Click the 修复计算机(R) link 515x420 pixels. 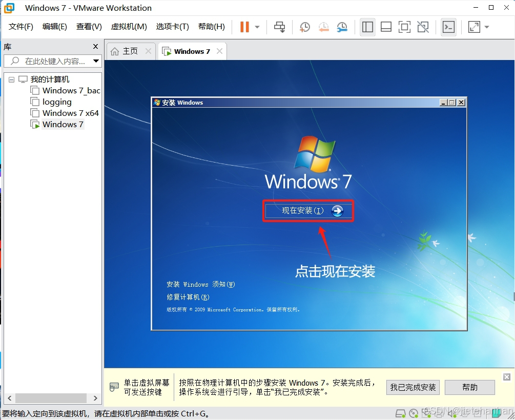coord(188,297)
